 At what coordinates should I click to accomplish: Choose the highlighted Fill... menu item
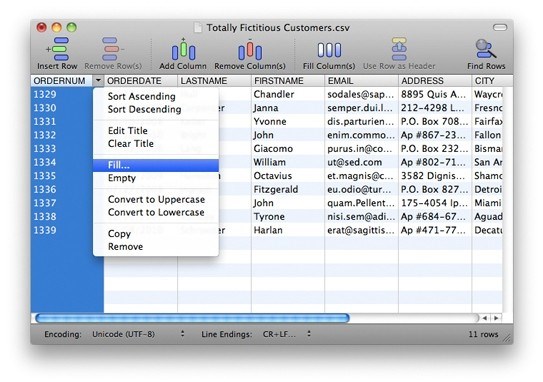tap(155, 165)
